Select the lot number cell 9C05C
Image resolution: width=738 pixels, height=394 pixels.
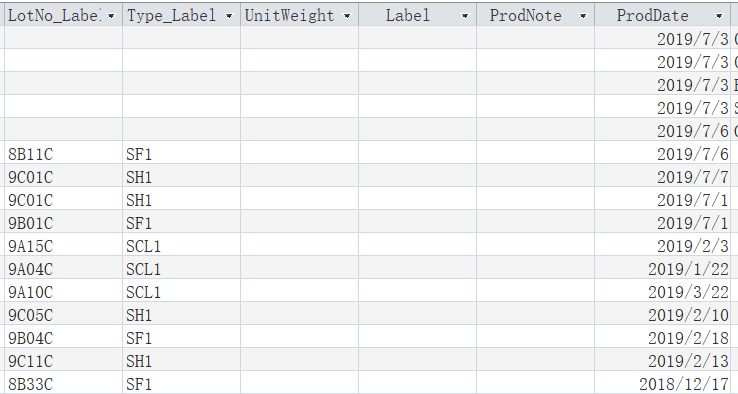pos(64,315)
